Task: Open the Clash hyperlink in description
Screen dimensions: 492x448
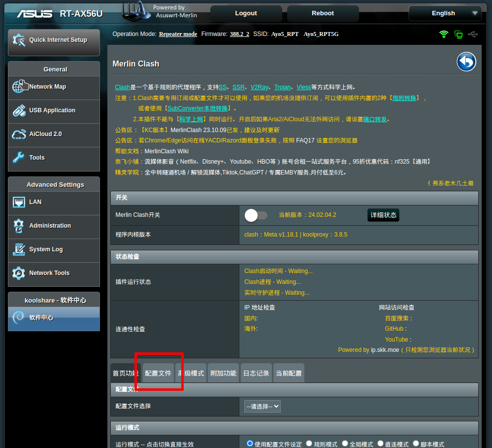Action: pyautogui.click(x=122, y=87)
